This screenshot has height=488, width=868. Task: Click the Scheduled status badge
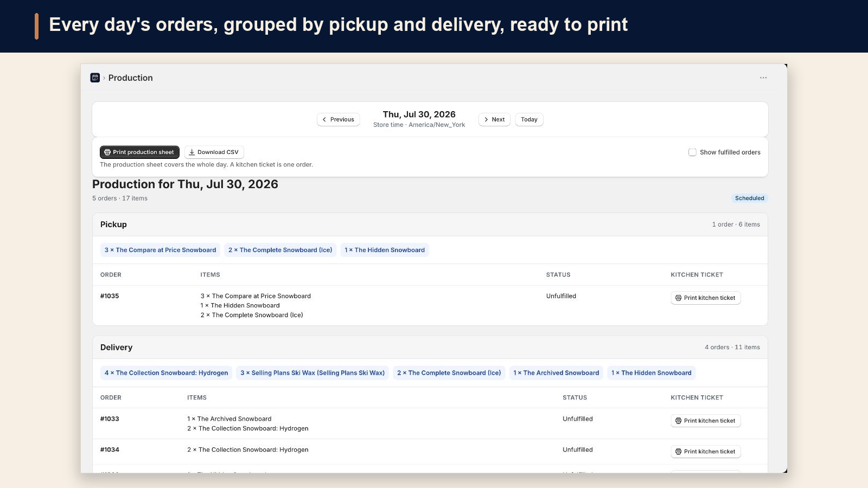750,198
